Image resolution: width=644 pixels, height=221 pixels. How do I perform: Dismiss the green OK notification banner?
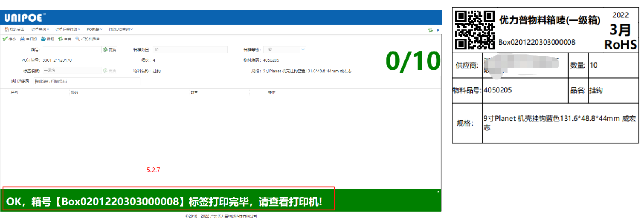click(x=438, y=192)
